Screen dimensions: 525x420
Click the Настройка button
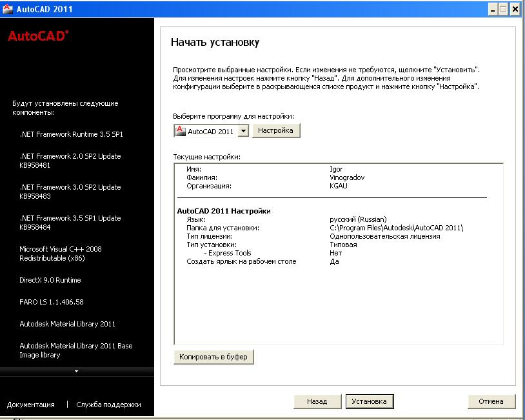[x=276, y=130]
